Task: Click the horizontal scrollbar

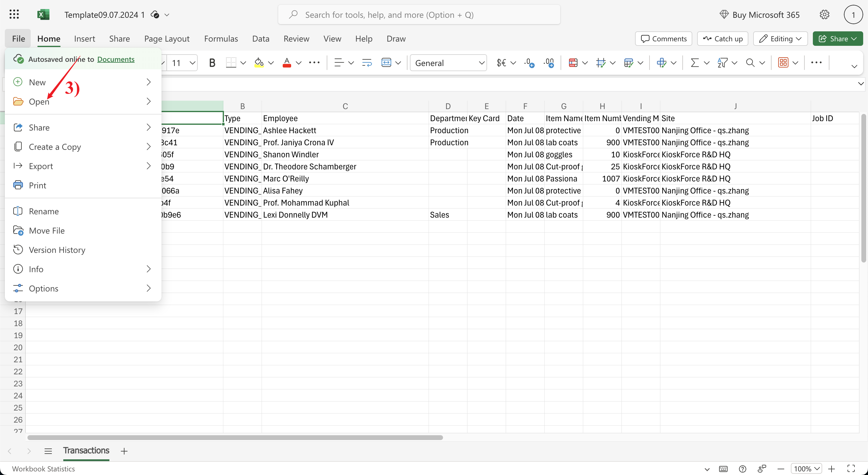Action: 235,437
